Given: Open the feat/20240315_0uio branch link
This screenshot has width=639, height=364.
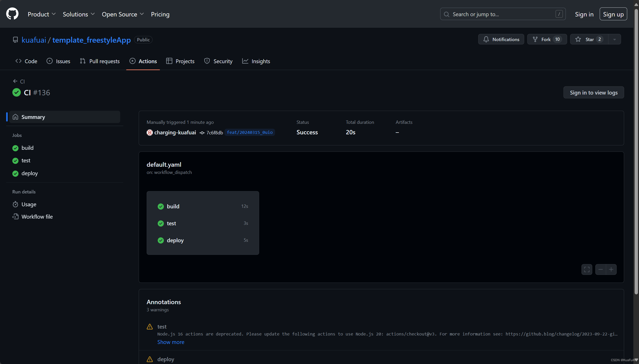Looking at the screenshot, I should pyautogui.click(x=249, y=132).
